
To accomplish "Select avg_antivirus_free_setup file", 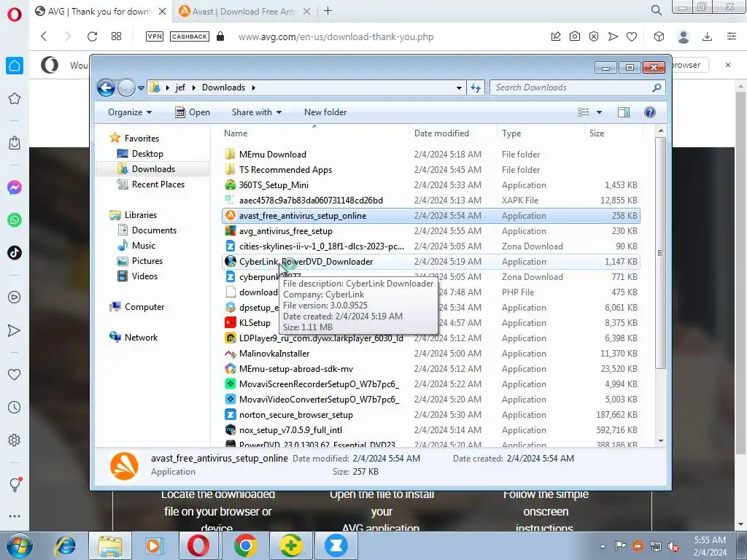I will point(430,231).
